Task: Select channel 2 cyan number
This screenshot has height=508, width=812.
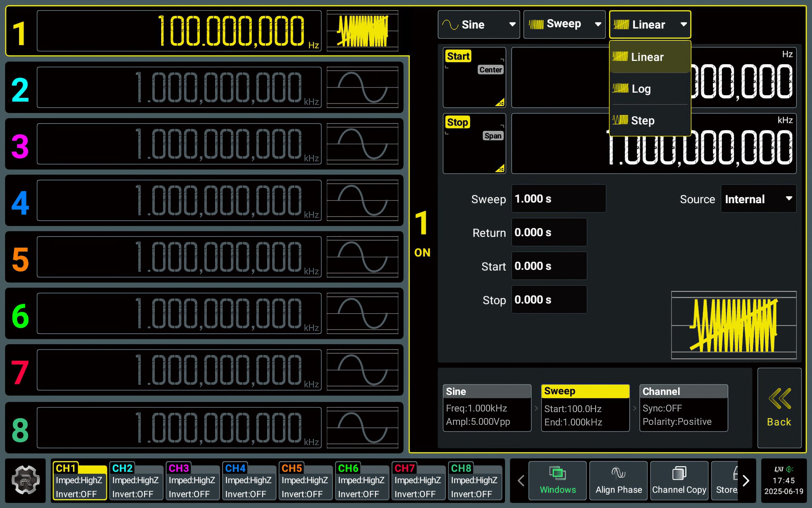Action: 20,89
